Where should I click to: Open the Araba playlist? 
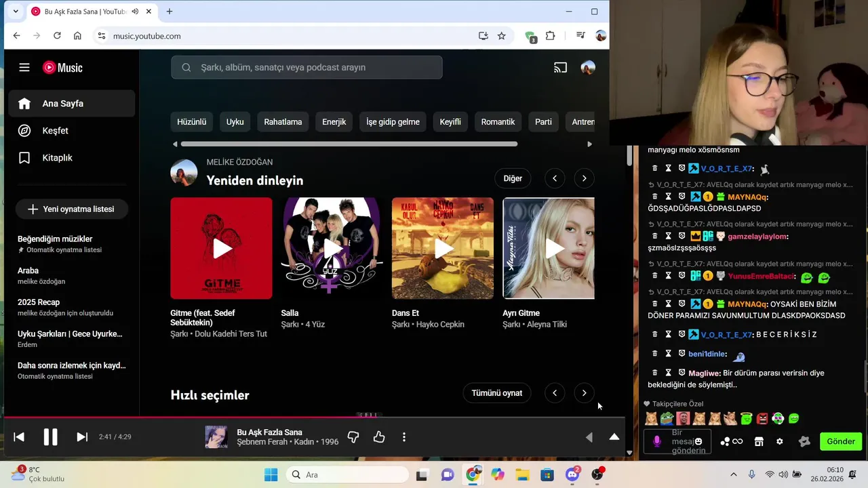pos(72,276)
